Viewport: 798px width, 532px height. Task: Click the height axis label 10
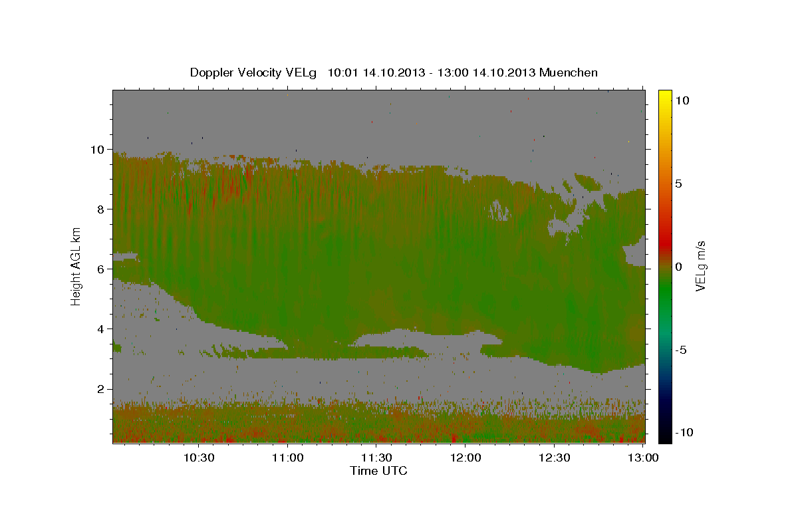[x=99, y=149]
